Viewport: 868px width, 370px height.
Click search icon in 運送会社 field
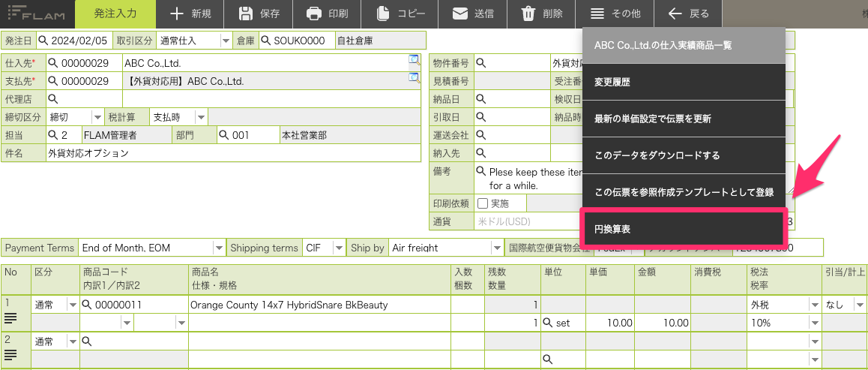coord(481,135)
